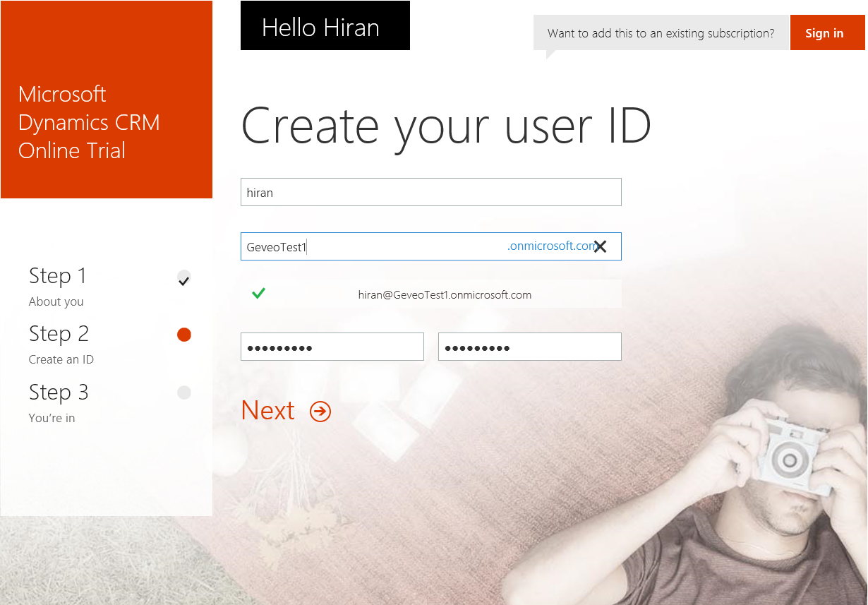
Task: Click the .onmicrosoft.com domain suffix
Action: click(x=552, y=246)
